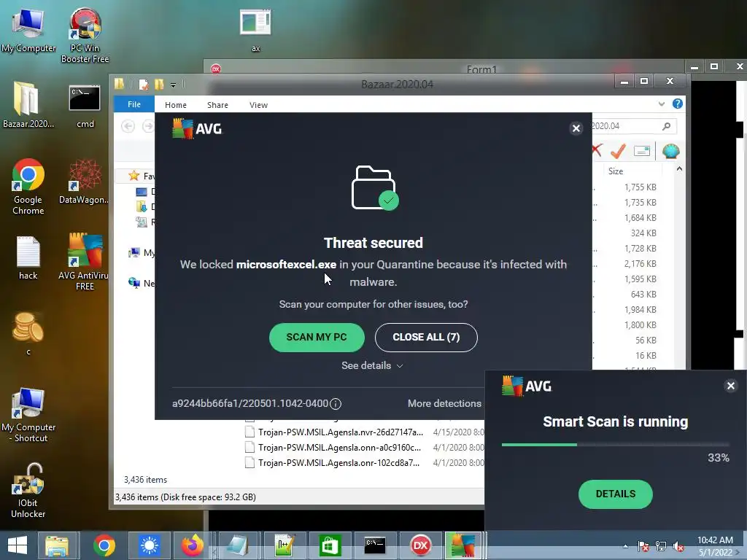Select the coins icon labeled c
Viewport: 747px width, 560px height.
tap(28, 333)
